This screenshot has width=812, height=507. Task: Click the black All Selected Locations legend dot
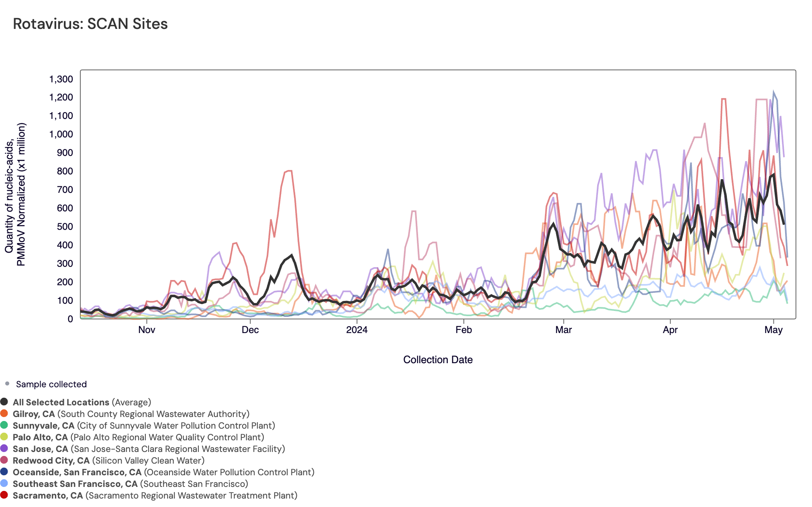tap(4, 402)
